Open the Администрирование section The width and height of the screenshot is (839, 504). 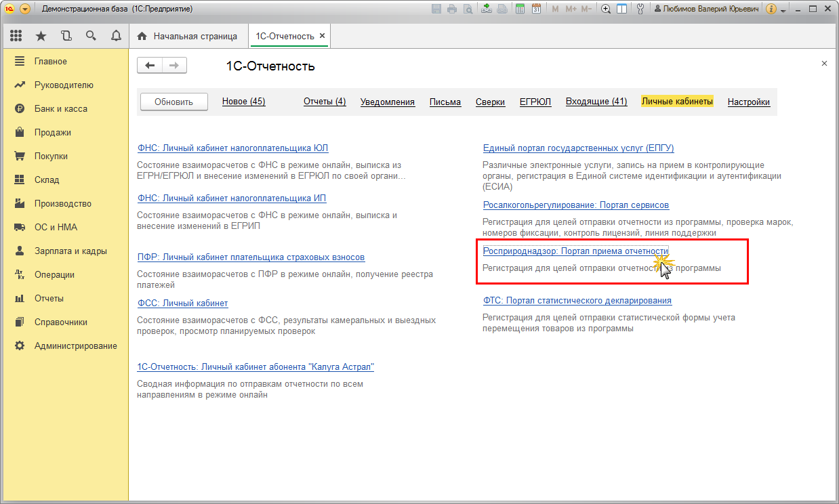(66, 345)
